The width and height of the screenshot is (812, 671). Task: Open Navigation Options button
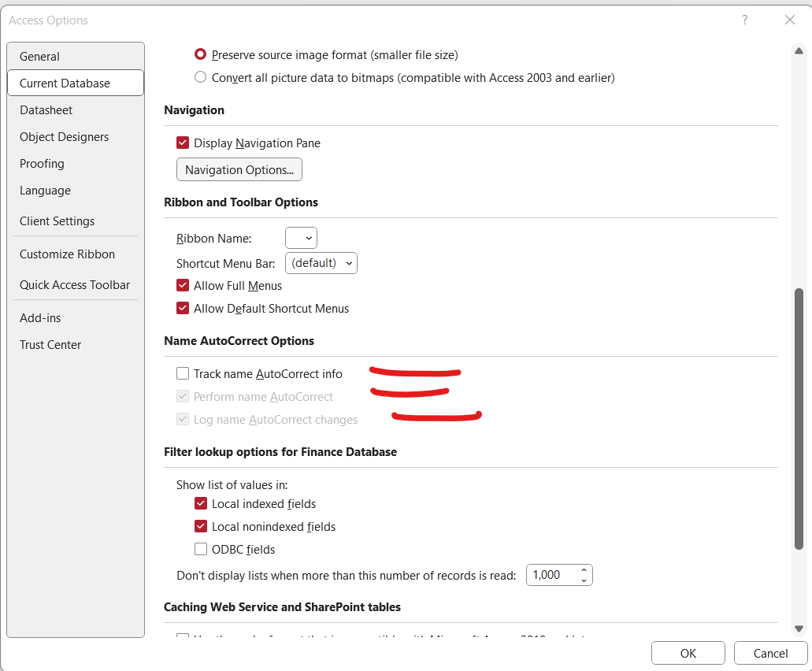tap(239, 170)
